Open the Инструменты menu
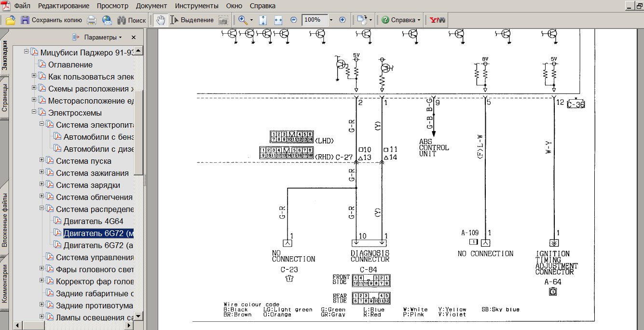 click(197, 6)
